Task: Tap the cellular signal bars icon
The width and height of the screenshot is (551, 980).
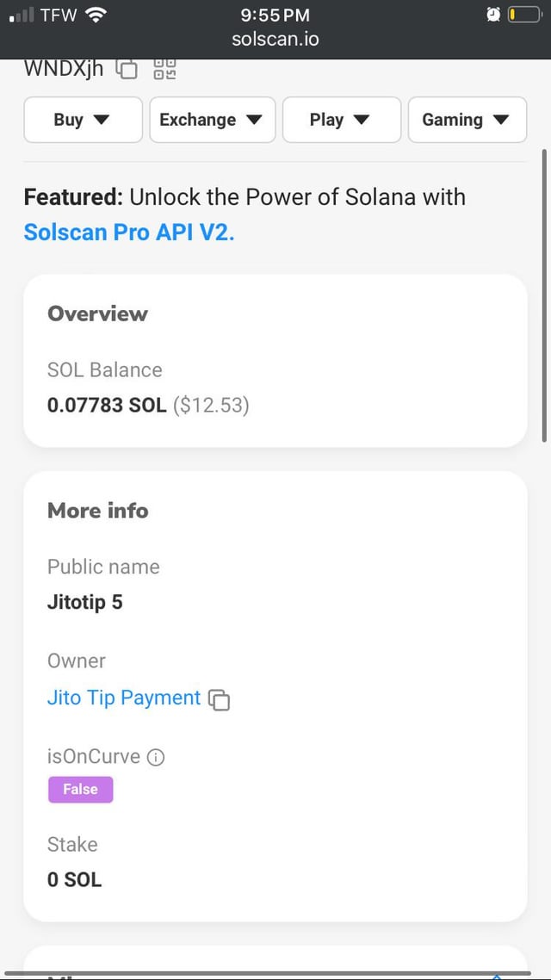Action: [22, 16]
